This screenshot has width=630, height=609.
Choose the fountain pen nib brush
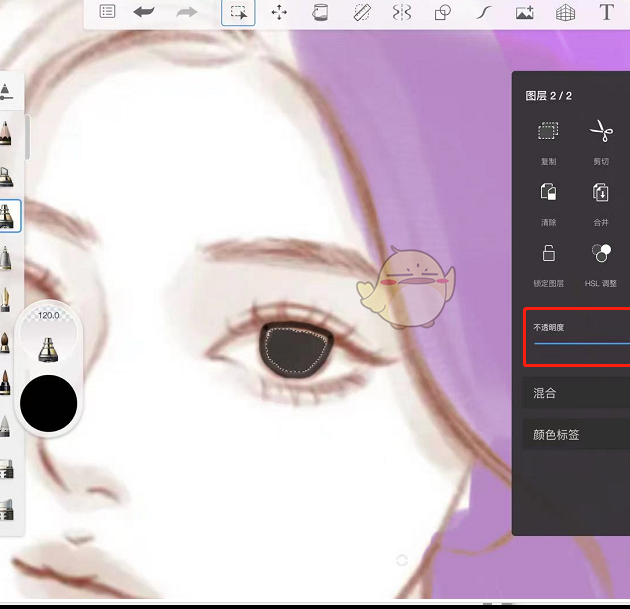click(x=5, y=299)
